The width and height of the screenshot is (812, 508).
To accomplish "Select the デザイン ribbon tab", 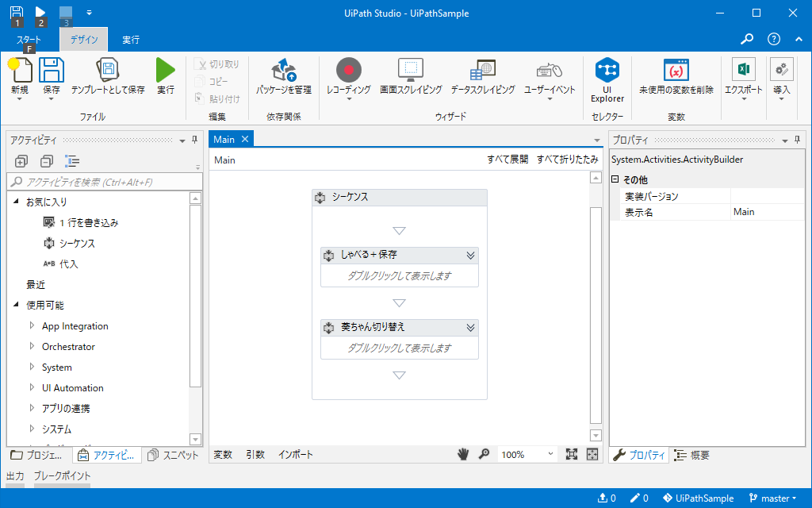I will click(84, 40).
